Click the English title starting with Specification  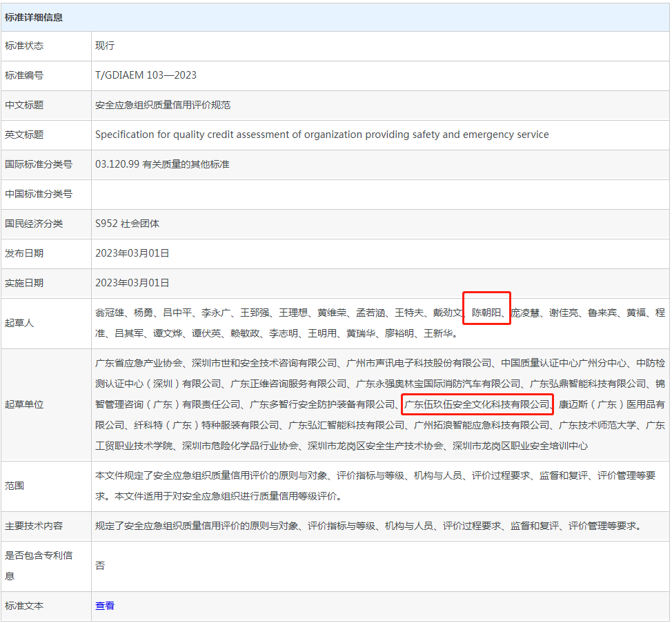[x=322, y=135]
